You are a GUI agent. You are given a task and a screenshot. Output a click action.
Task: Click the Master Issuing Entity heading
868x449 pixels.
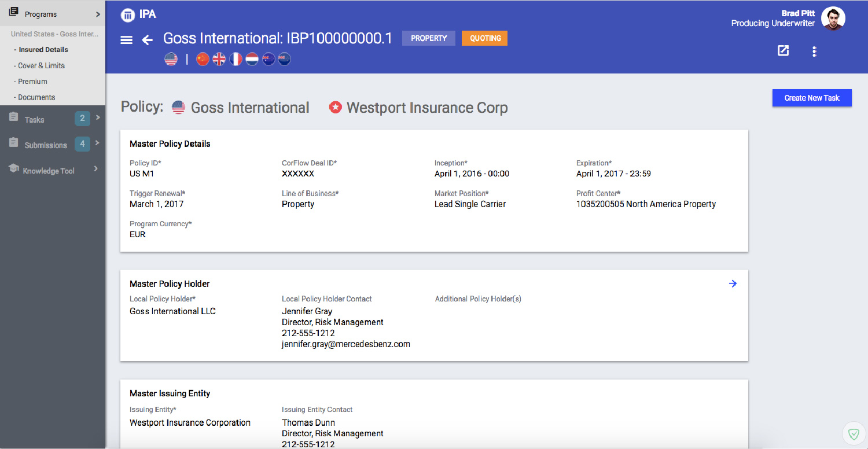click(x=170, y=393)
